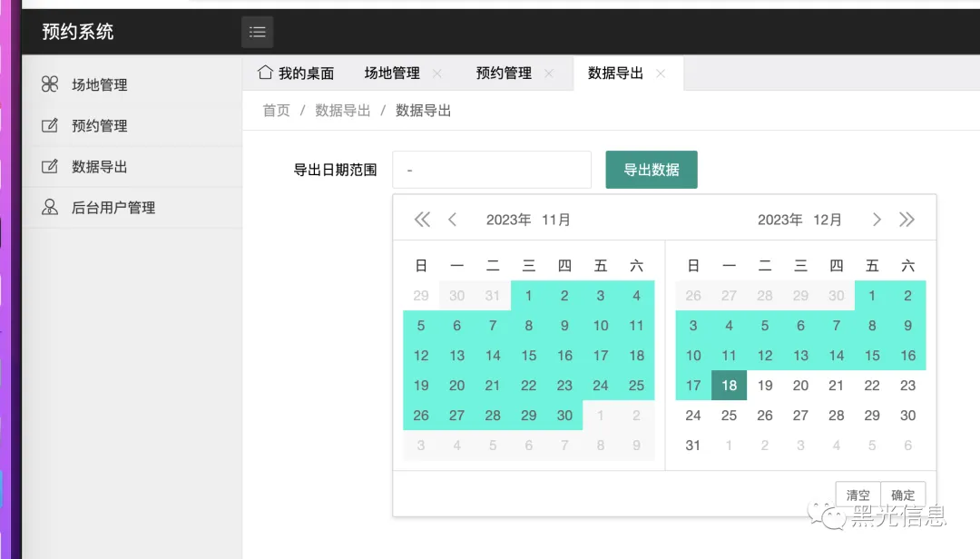Screen dimensions: 980x559
Task: Toggle the sidebar collapse hamburger icon
Action: coord(257,32)
